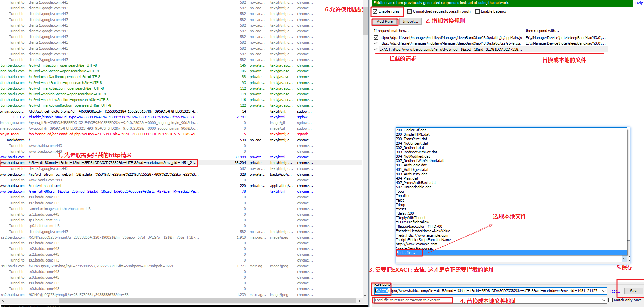Select the /content-search.xml session row

[181, 186]
